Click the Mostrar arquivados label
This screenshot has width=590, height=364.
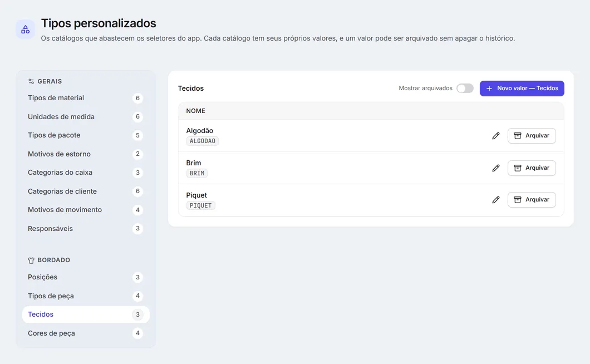426,88
